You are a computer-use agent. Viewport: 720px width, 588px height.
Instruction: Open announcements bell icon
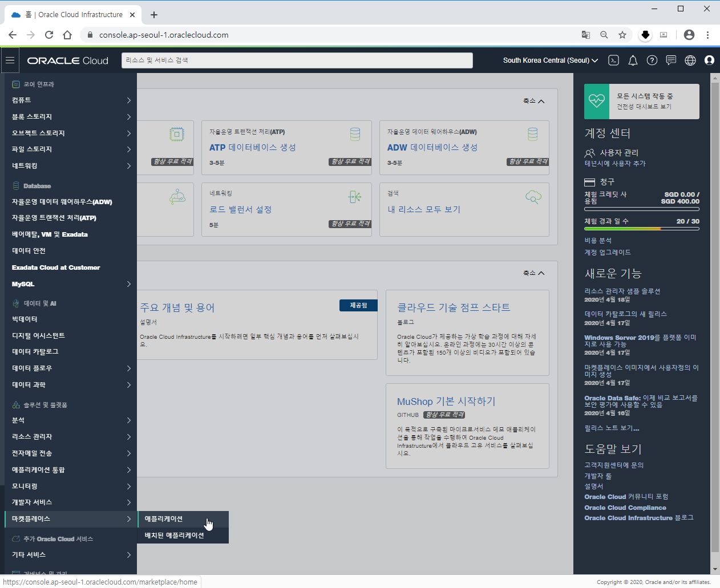coord(633,60)
